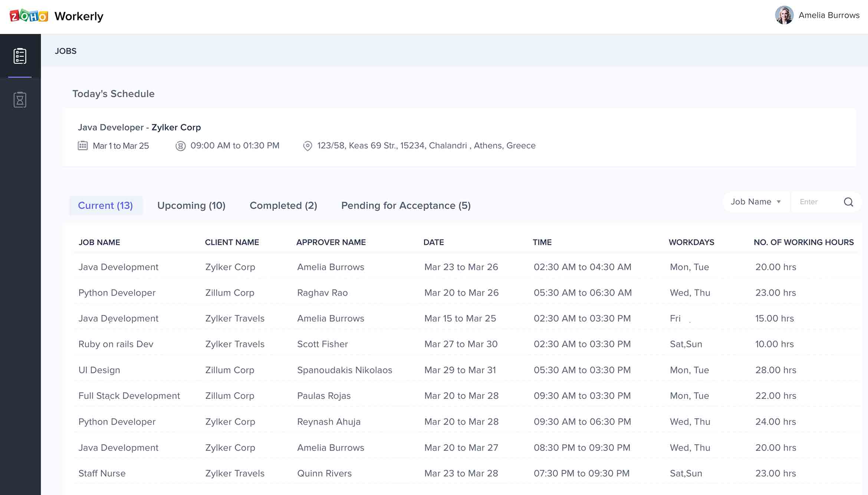The height and width of the screenshot is (495, 868).
Task: Click approver Paulas Rojas
Action: [324, 396]
